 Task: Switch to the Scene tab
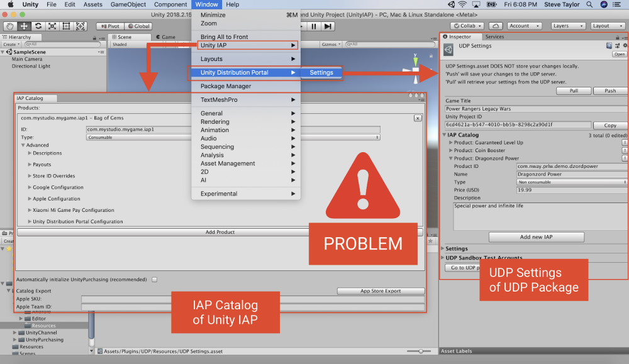pos(121,37)
